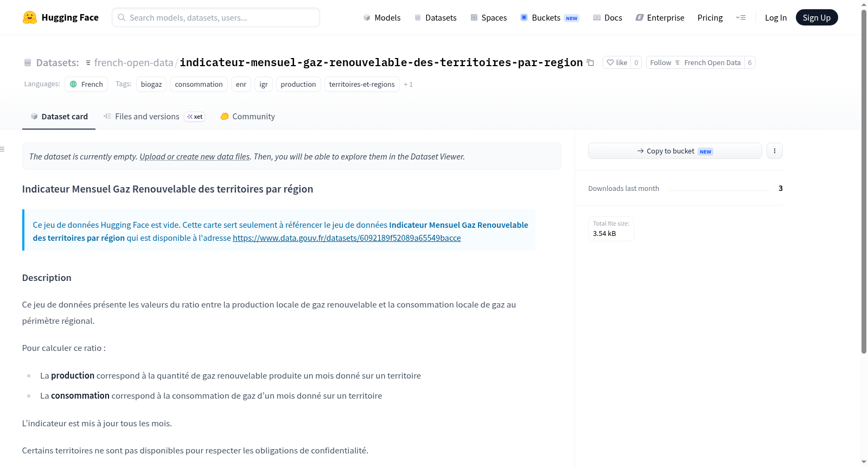Copy the dataset name to clipboard

click(x=590, y=62)
